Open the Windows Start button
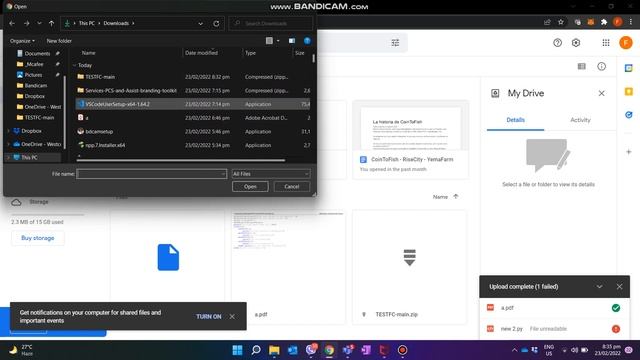Screen dimensions: 640x360 (x=237, y=350)
